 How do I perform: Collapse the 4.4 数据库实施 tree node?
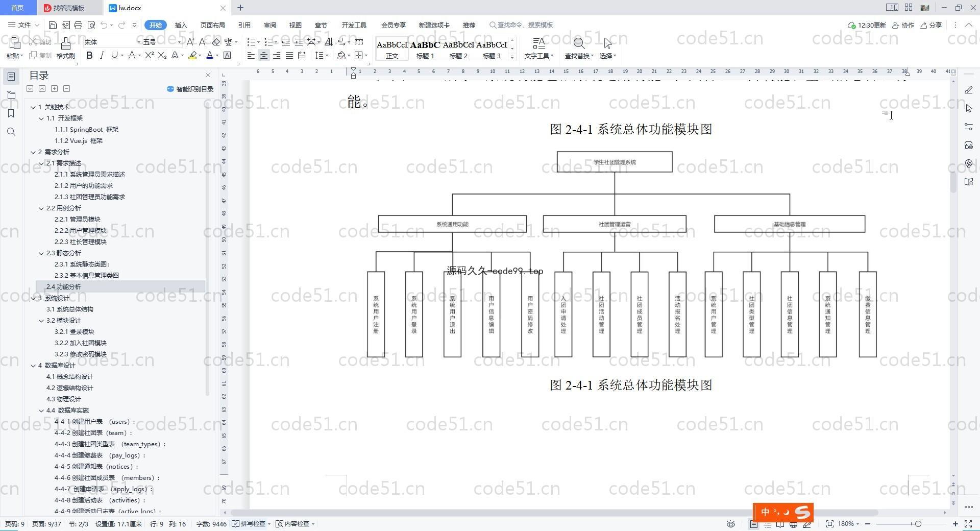(41, 411)
